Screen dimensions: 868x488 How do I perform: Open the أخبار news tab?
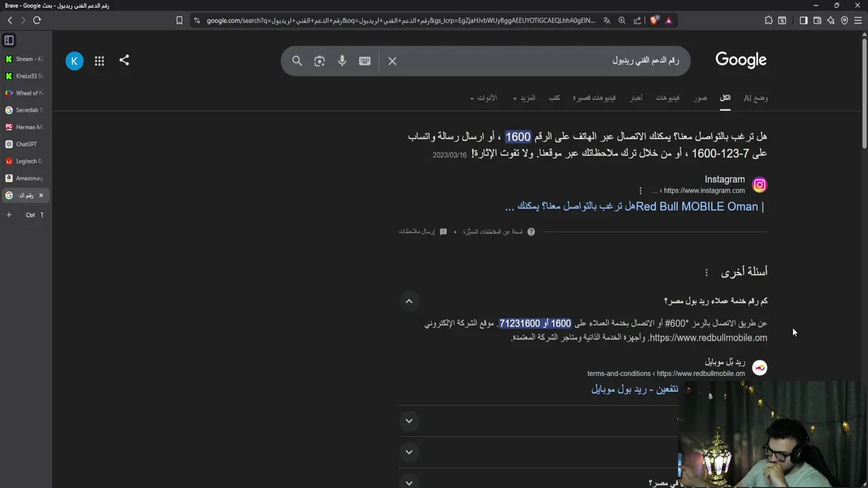tap(636, 98)
